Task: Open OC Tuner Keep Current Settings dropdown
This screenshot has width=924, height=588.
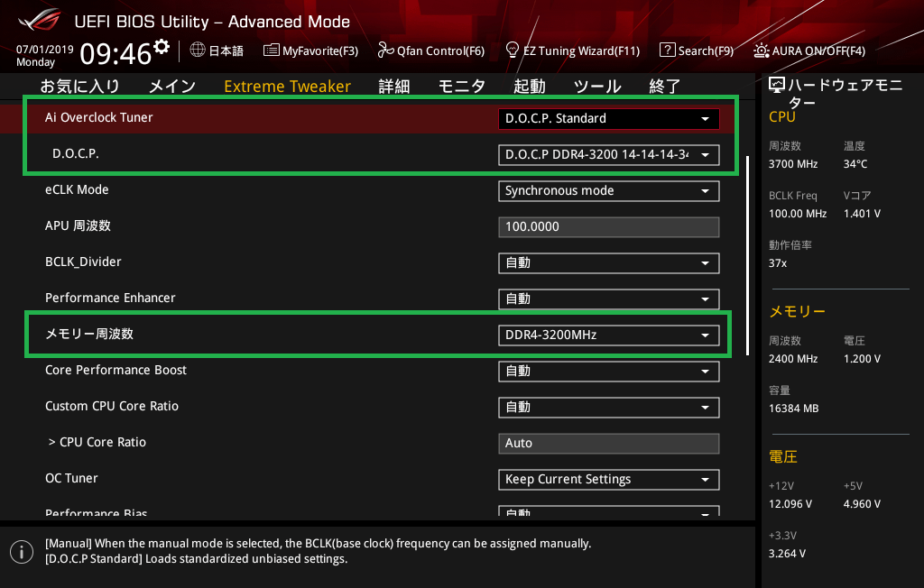Action: 609,479
